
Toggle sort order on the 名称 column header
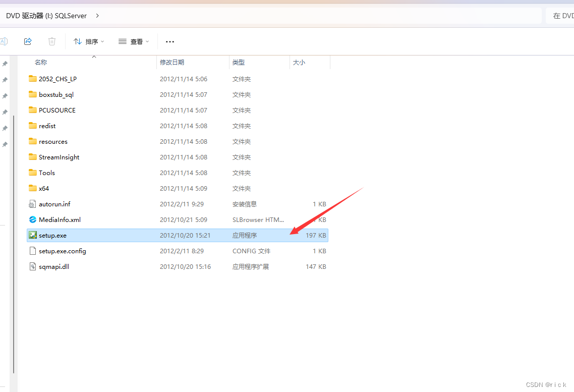(40, 62)
